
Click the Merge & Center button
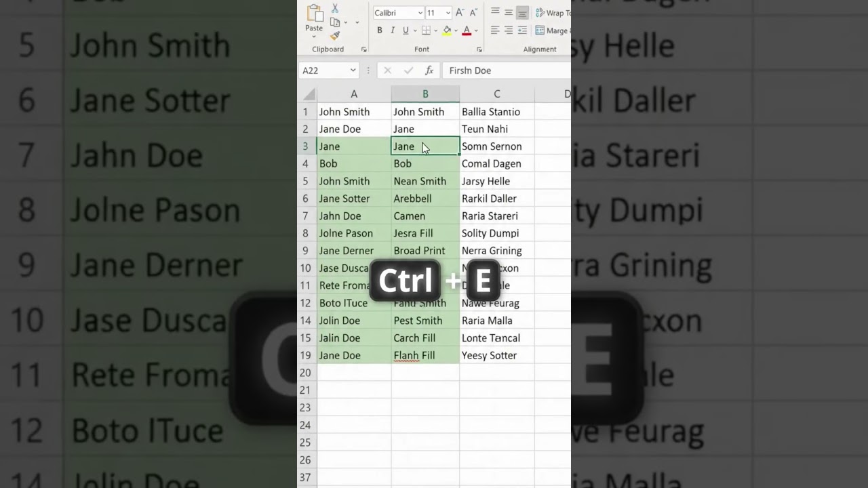(x=553, y=30)
